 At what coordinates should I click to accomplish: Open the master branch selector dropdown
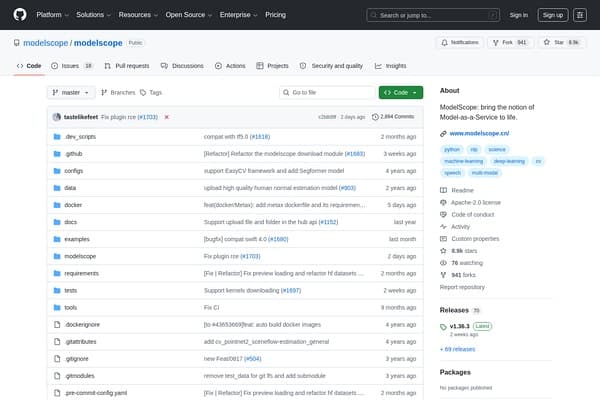71,93
